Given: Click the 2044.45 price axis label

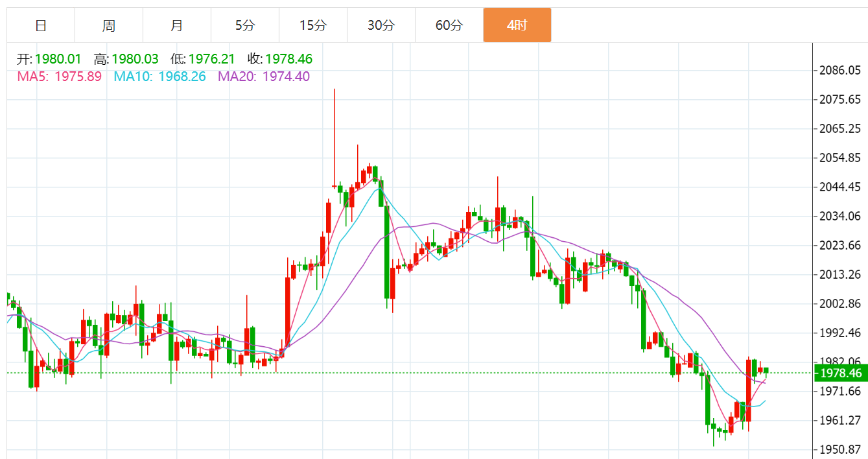Looking at the screenshot, I should coord(841,187).
